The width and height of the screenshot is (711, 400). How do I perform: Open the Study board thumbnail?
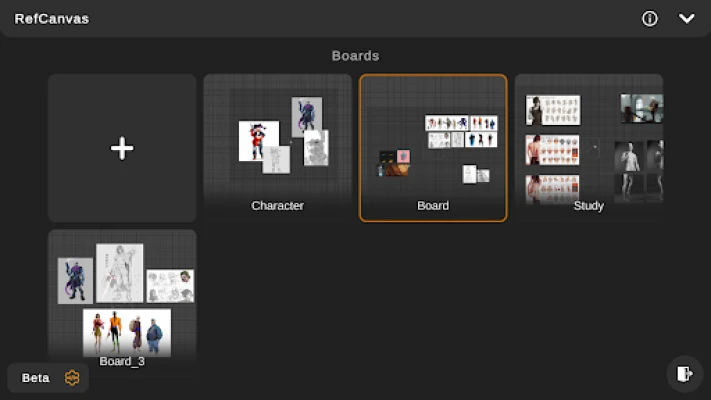coord(588,140)
